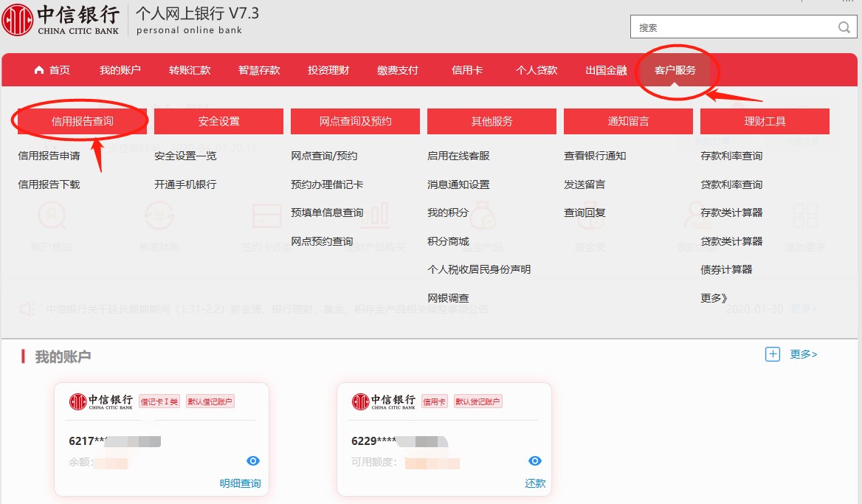Screen dimensions: 862x504
Task: Select the 6229 credit card panel
Action: [444, 439]
